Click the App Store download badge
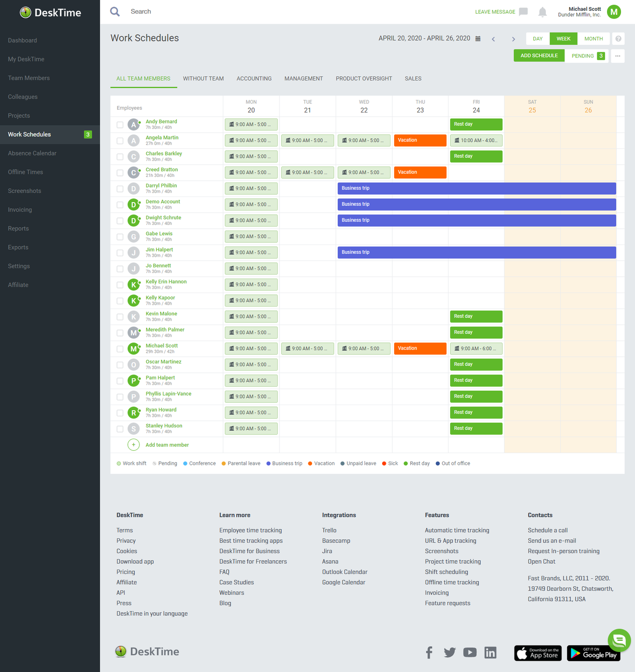The height and width of the screenshot is (672, 635). 538,653
